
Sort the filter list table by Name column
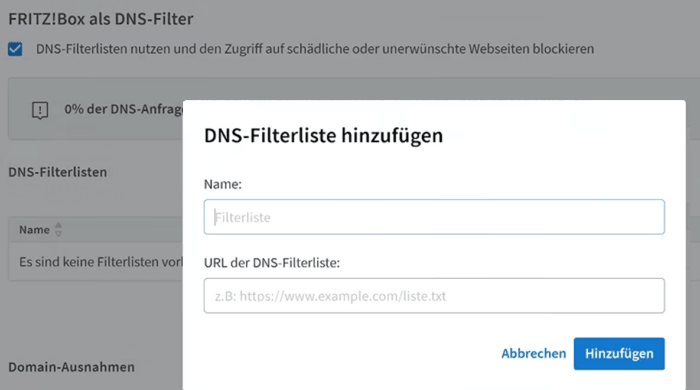pos(58,229)
